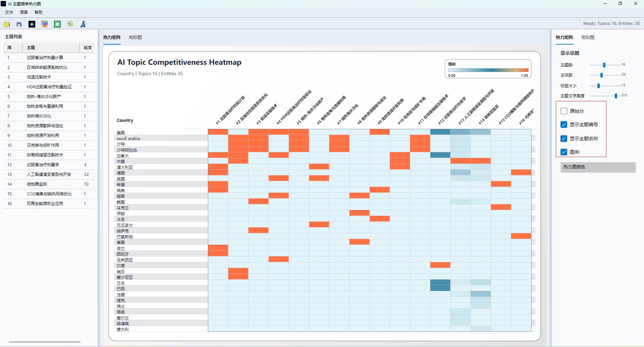
Task: Sort by the 论文 column header
Action: 87,48
